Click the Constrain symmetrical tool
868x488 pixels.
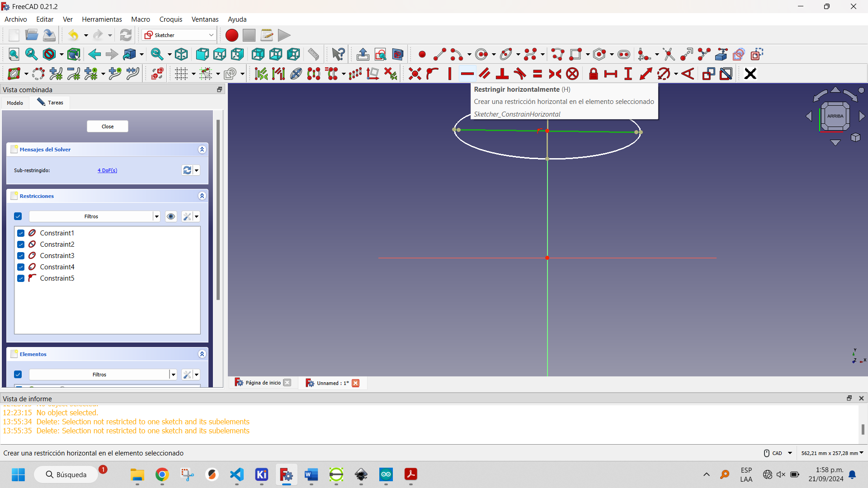pos(554,73)
